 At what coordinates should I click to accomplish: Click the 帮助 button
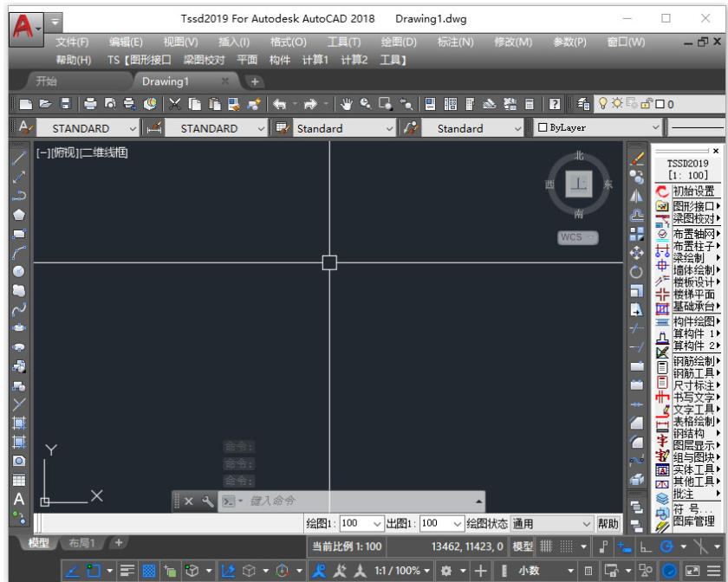point(608,524)
